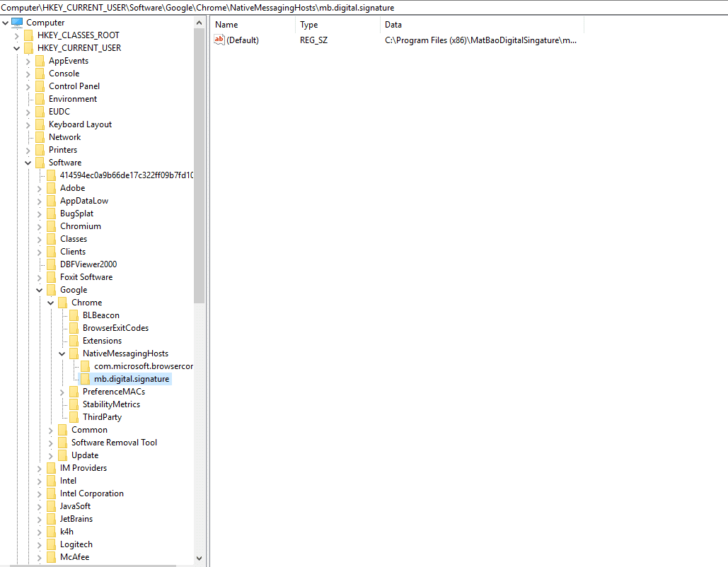Click the Network folder icon

(x=40, y=137)
